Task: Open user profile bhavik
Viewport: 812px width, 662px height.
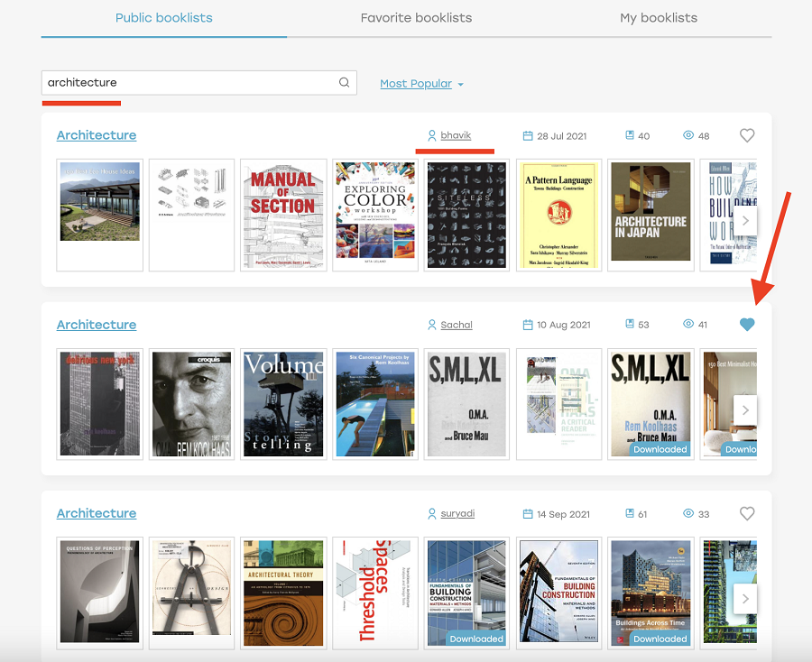Action: pyautogui.click(x=456, y=135)
